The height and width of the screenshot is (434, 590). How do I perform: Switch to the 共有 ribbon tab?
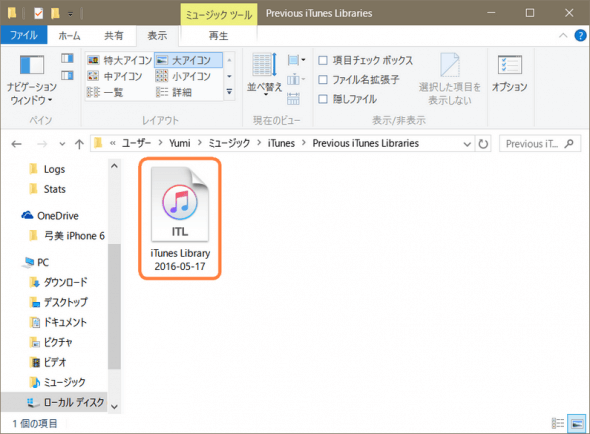click(x=114, y=36)
